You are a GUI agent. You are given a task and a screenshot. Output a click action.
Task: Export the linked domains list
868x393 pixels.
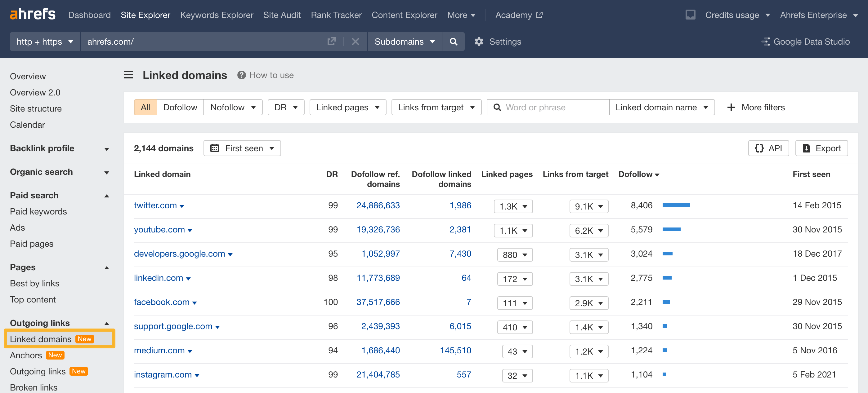click(821, 148)
